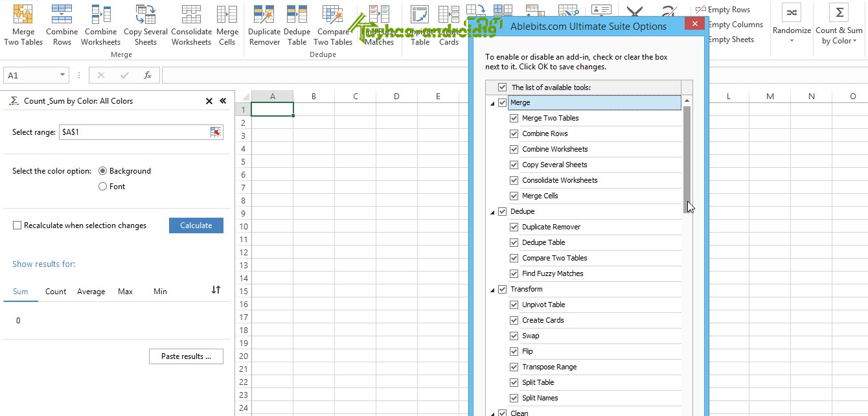The width and height of the screenshot is (868, 416).
Task: Uncheck the Transform group checkbox
Action: 503,289
